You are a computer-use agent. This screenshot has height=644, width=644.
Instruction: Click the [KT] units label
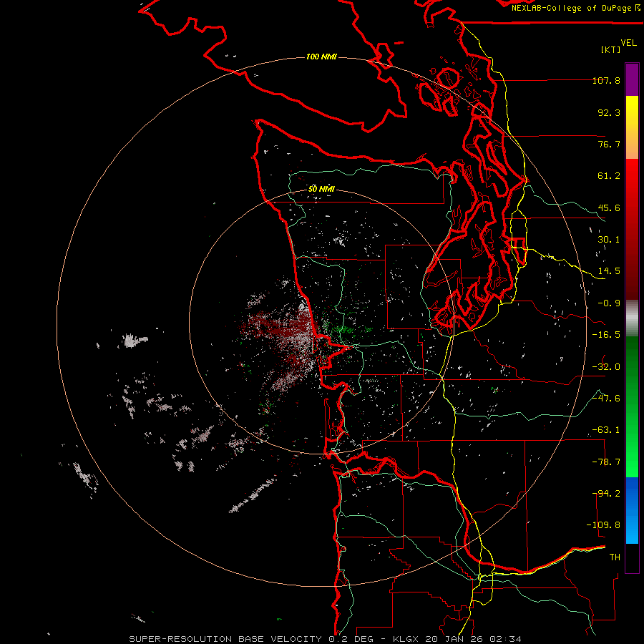[611, 49]
